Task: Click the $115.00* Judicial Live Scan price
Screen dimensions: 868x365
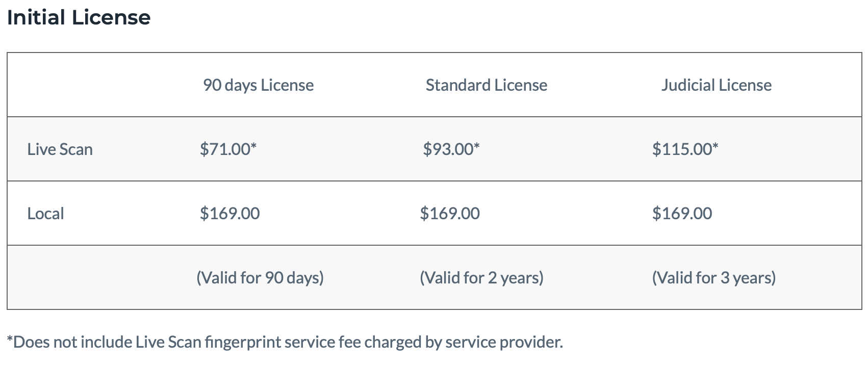Action: tap(685, 149)
